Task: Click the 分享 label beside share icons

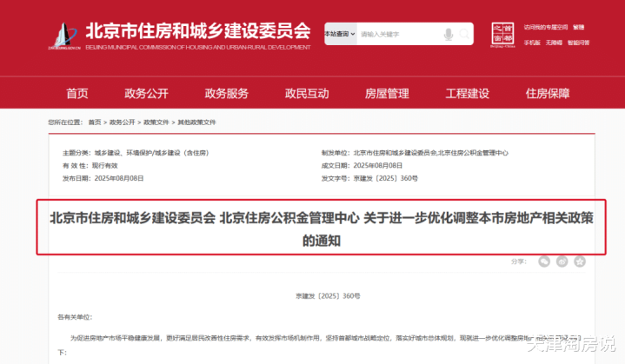Action: (x=519, y=261)
